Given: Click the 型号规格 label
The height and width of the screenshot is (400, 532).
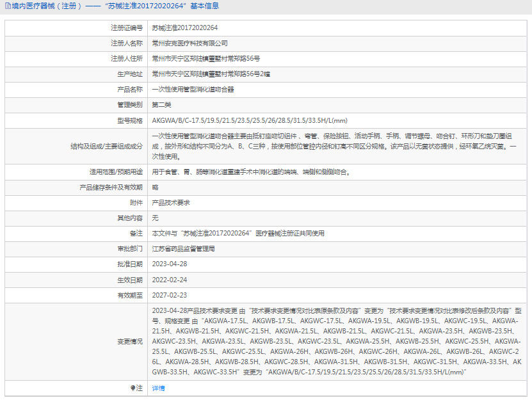Looking at the screenshot, I should [130, 120].
